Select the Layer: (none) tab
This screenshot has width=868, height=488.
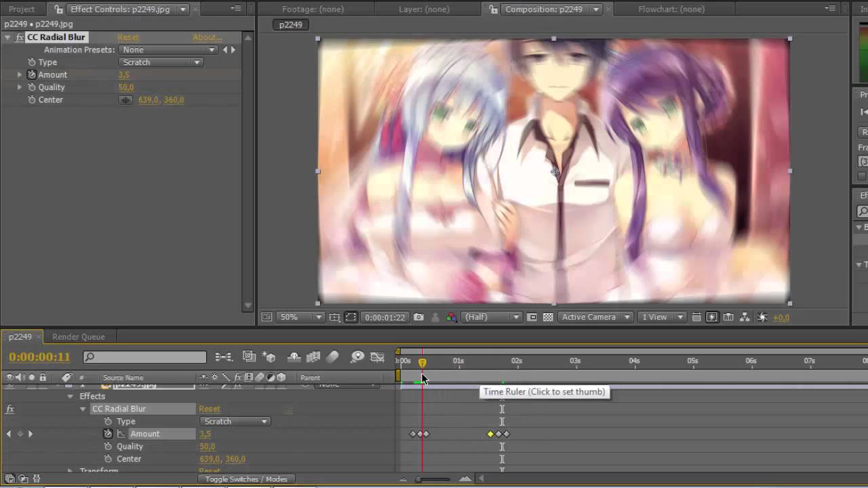tap(424, 9)
